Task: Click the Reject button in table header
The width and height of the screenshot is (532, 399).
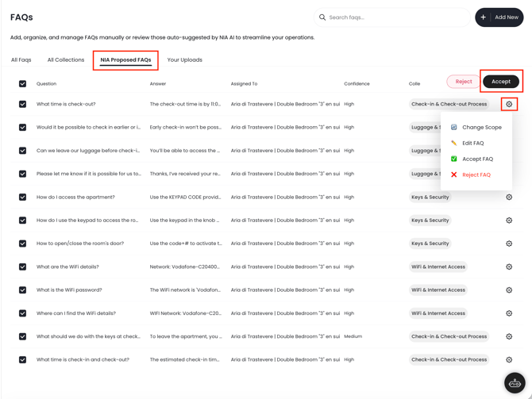Action: point(463,81)
